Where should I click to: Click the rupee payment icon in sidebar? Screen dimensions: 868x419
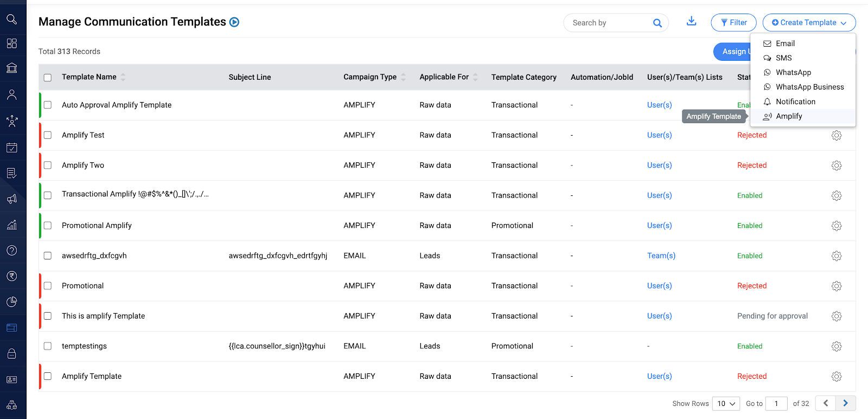tap(12, 276)
